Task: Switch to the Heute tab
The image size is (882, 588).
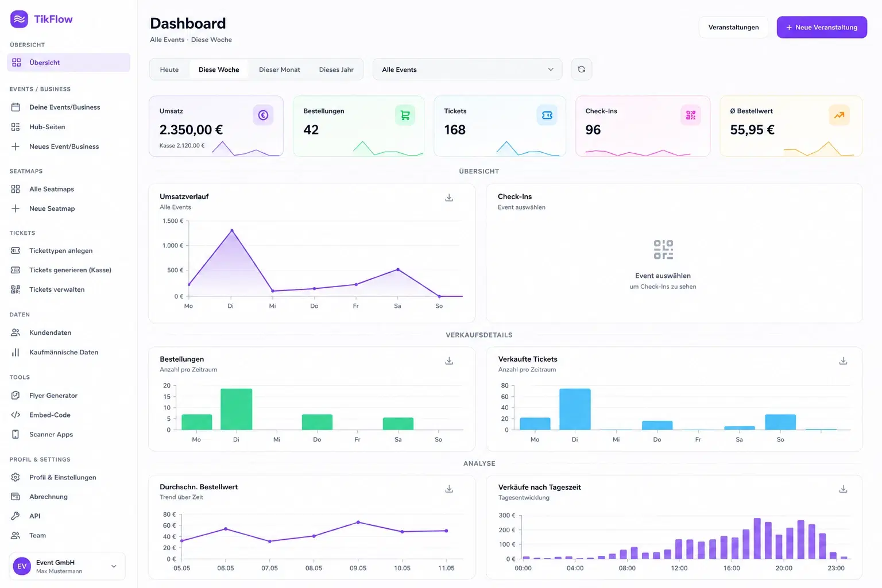Action: pyautogui.click(x=169, y=69)
